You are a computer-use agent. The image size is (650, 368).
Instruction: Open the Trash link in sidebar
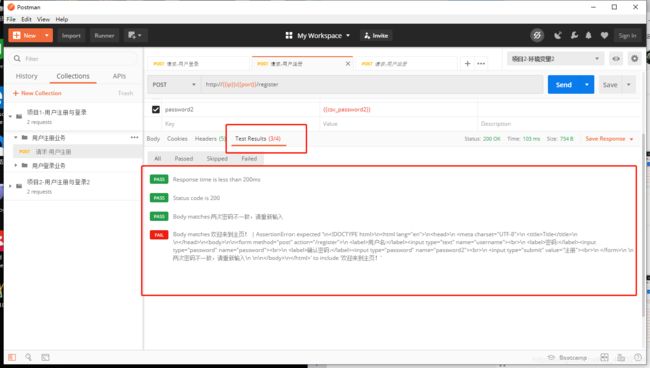coord(126,93)
